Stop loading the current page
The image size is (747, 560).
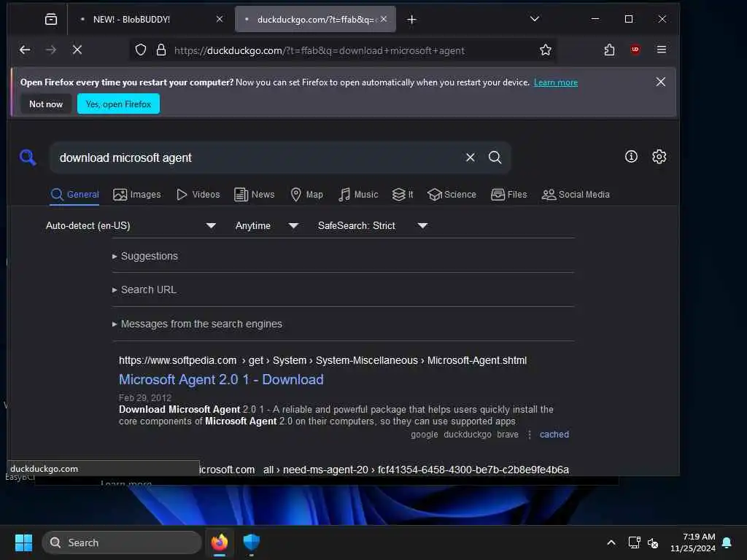click(x=77, y=50)
